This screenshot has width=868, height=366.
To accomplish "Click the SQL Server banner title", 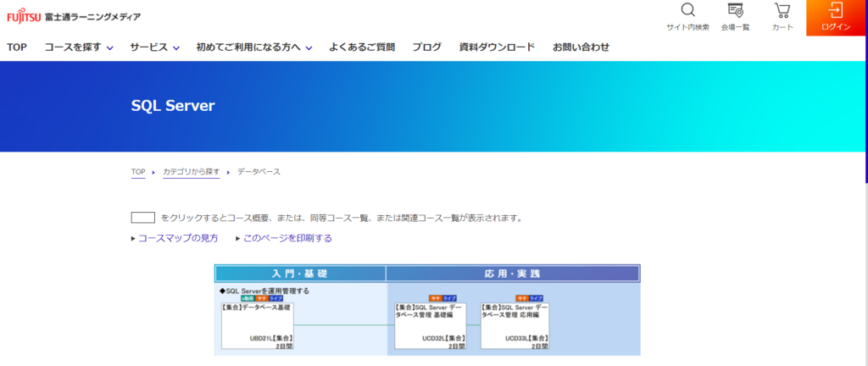I will point(173,106).
